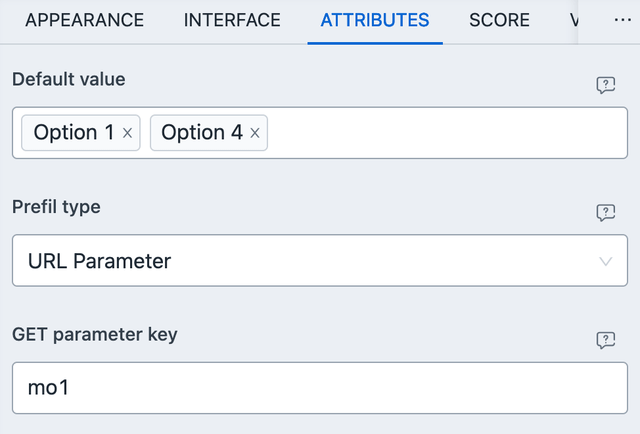Remove the Option 1 tag
This screenshot has height=434, width=640.
tap(127, 133)
